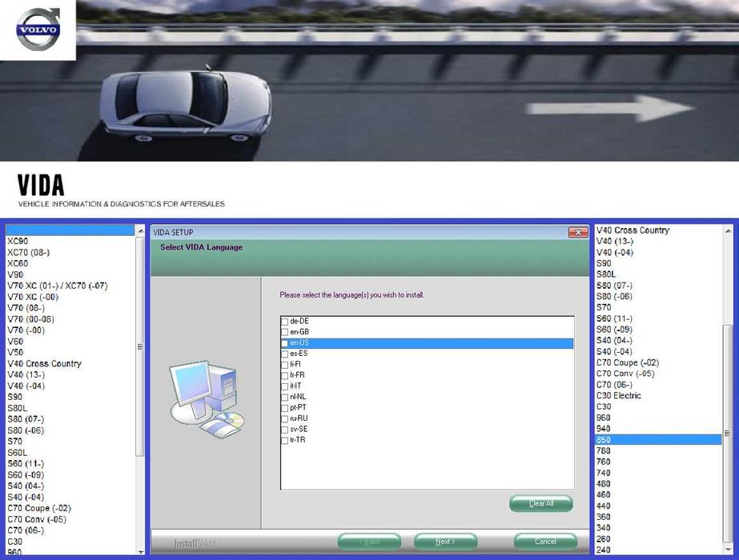Select S60 (11-) in the right list

pos(658,318)
